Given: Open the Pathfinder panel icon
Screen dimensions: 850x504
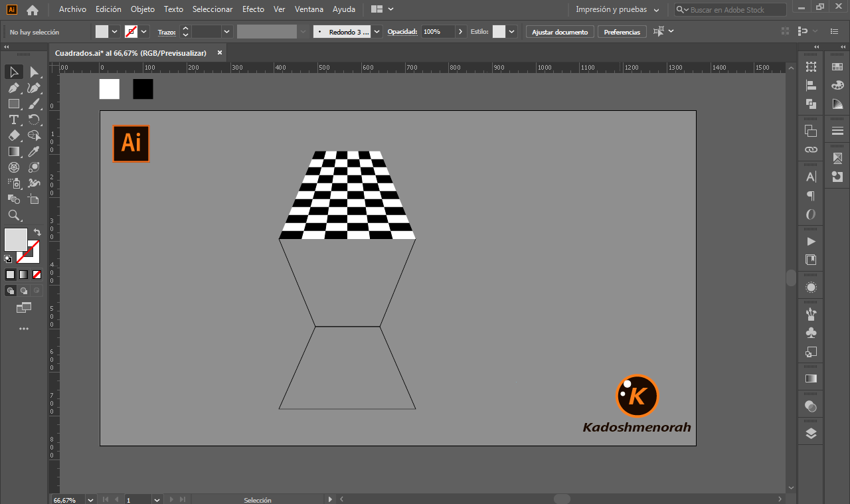Looking at the screenshot, I should [811, 104].
